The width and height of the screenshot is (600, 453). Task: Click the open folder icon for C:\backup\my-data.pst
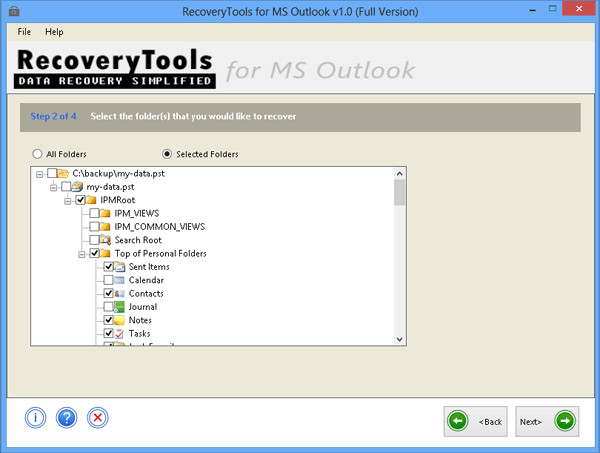pyautogui.click(x=63, y=173)
